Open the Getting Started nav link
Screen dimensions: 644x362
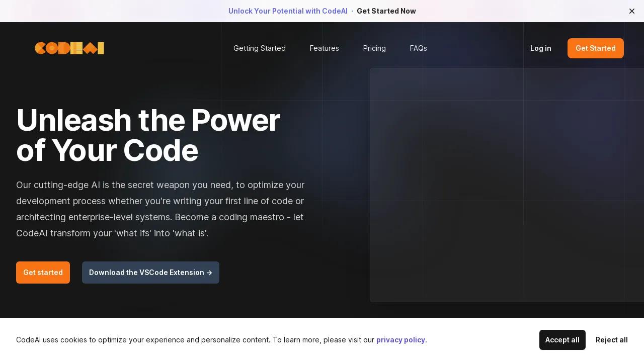[260, 48]
